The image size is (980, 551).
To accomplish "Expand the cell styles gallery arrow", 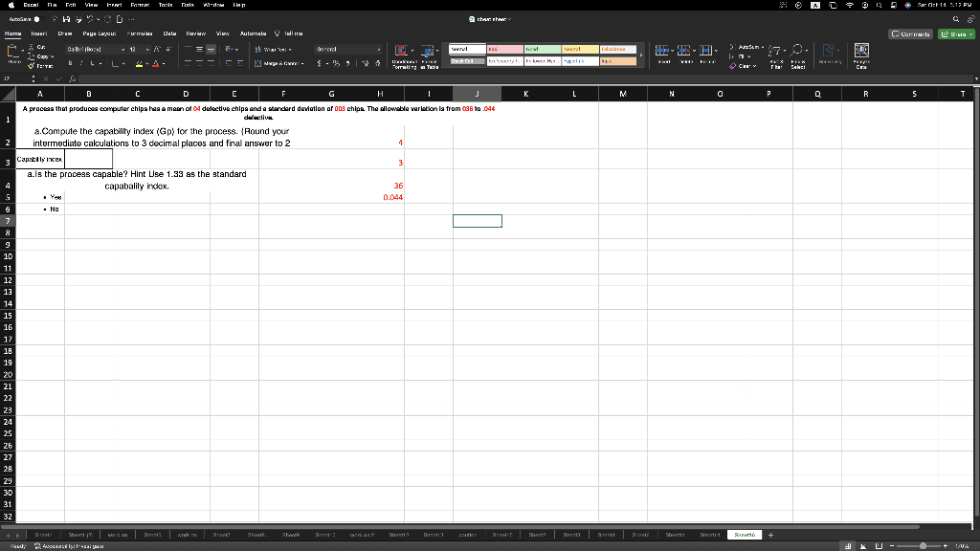I will click(x=640, y=55).
